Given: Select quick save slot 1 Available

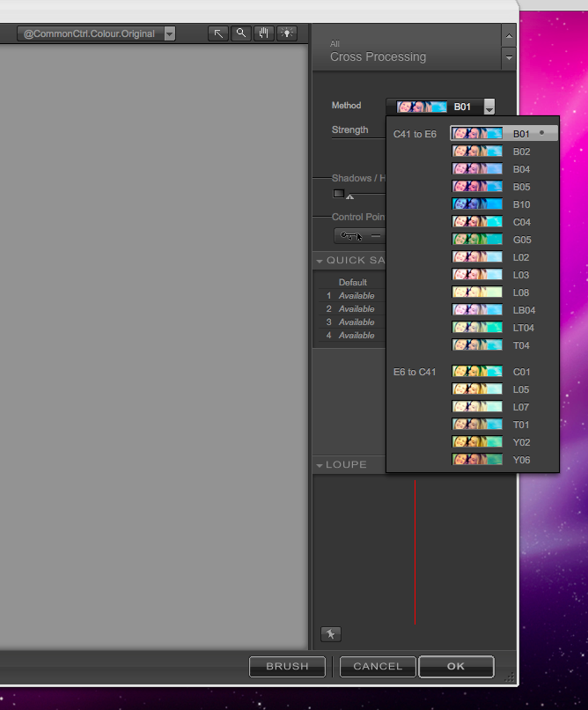Looking at the screenshot, I should click(350, 296).
